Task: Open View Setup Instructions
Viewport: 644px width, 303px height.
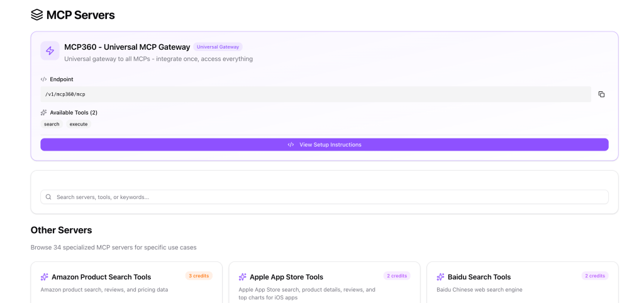Action: point(324,145)
